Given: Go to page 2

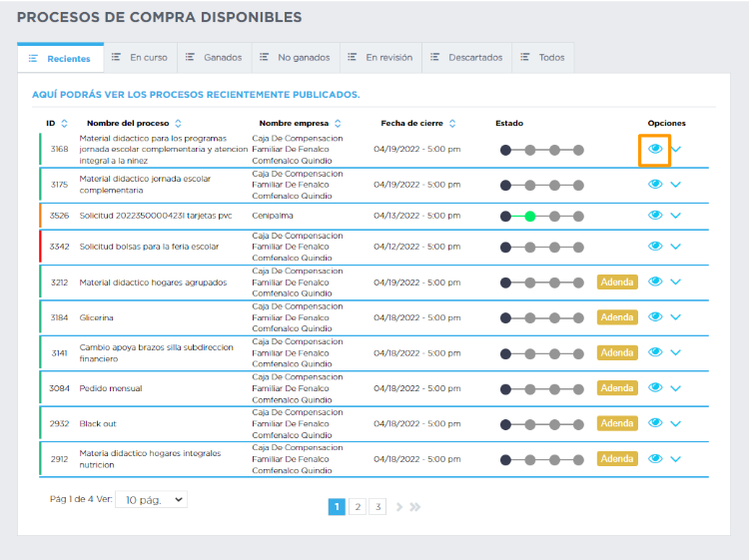Looking at the screenshot, I should click(x=358, y=507).
